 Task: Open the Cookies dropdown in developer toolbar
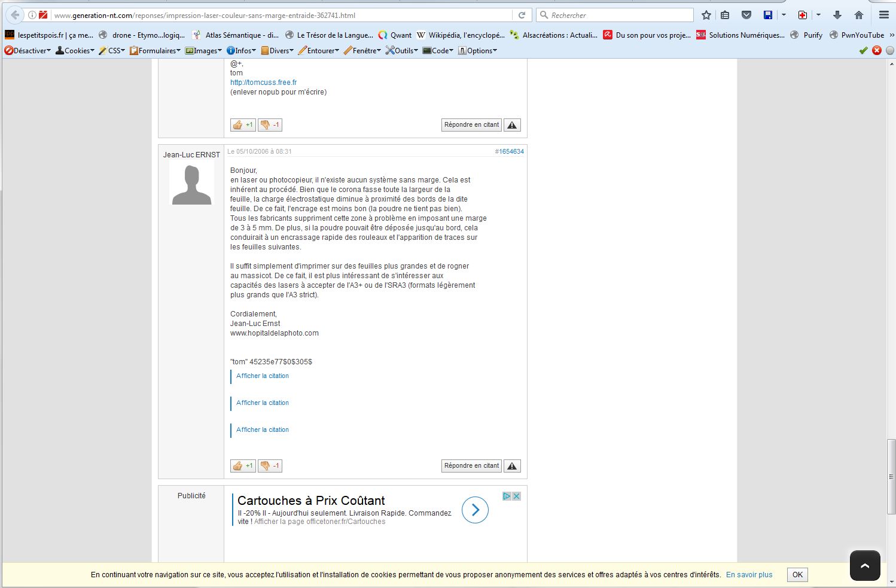tap(75, 51)
